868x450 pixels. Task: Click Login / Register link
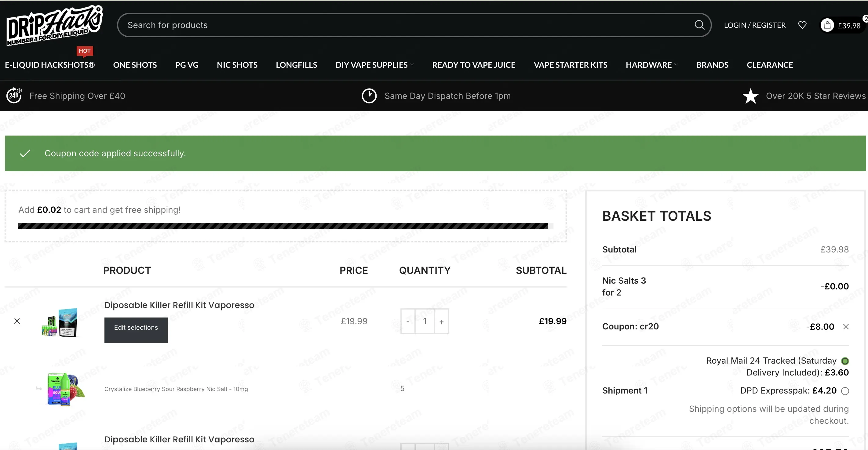pyautogui.click(x=755, y=25)
